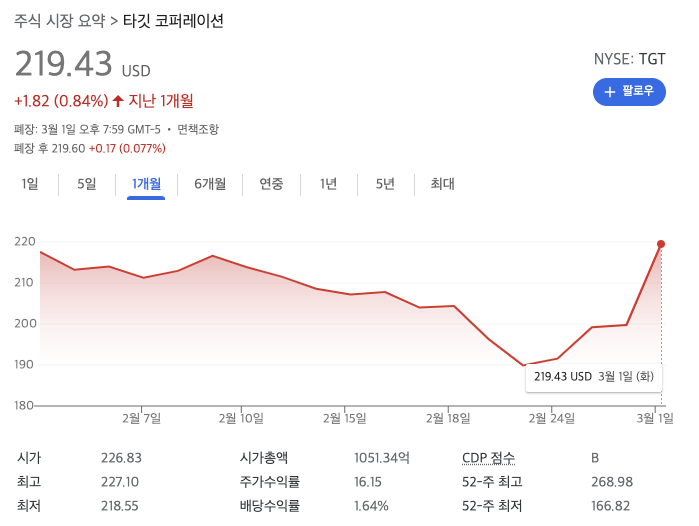The width and height of the screenshot is (699, 526).
Task: Click the CDP score value B
Action: click(595, 458)
